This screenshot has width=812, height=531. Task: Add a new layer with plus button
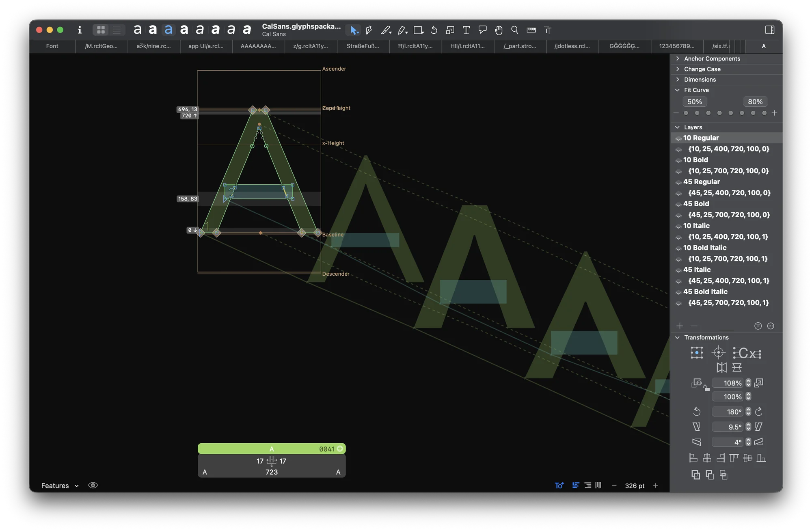click(680, 326)
